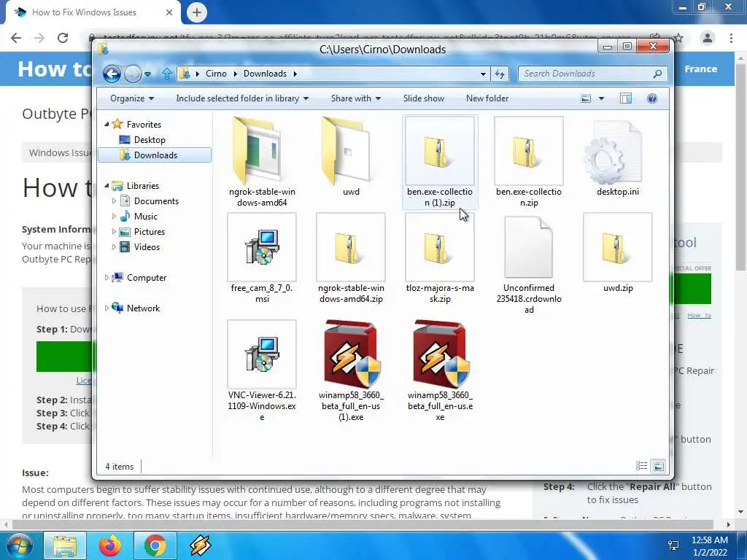This screenshot has width=747, height=560.
Task: Collapse the Favorites tree group
Action: [x=107, y=124]
